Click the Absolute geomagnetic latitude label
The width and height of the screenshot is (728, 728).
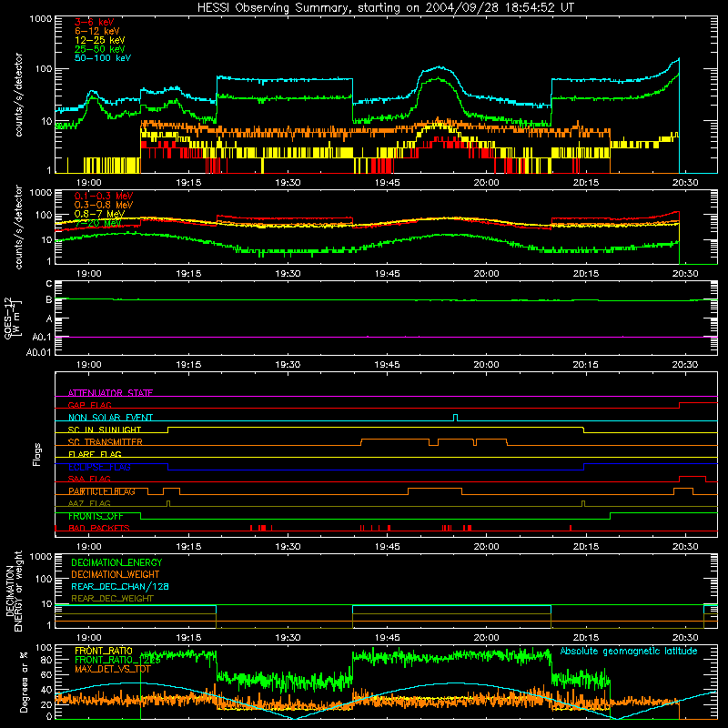[x=629, y=651]
